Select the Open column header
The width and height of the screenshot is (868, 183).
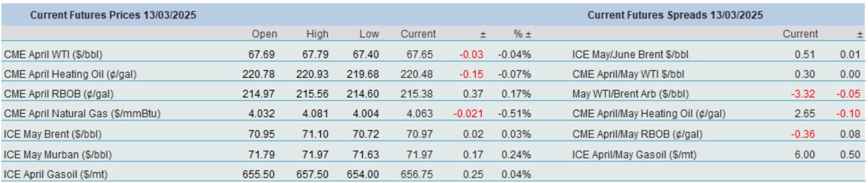coord(264,34)
